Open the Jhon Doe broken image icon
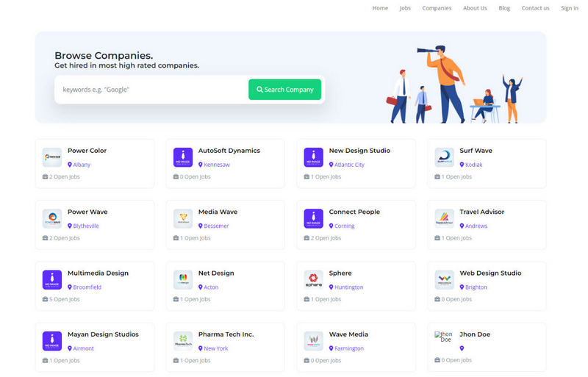Image resolution: width=588 pixels, height=377 pixels. 444,337
